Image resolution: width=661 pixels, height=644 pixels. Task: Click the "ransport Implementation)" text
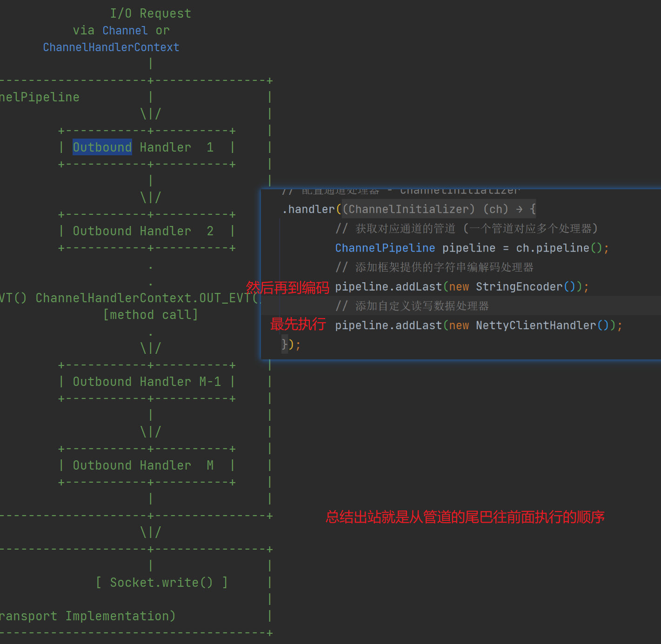[x=88, y=616]
